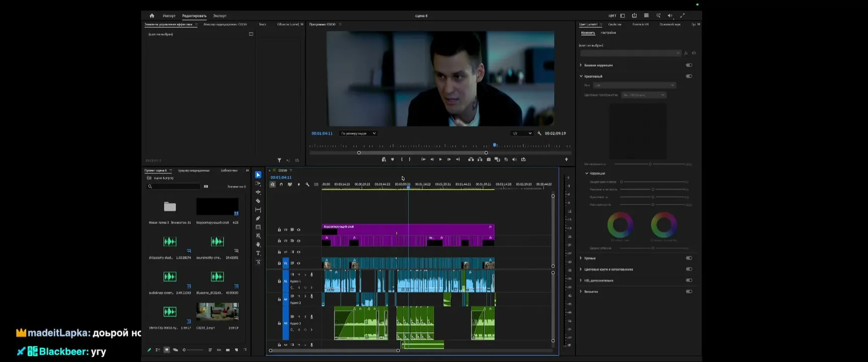The image size is (868, 362).
Task: Open the Export tab
Action: click(x=220, y=16)
